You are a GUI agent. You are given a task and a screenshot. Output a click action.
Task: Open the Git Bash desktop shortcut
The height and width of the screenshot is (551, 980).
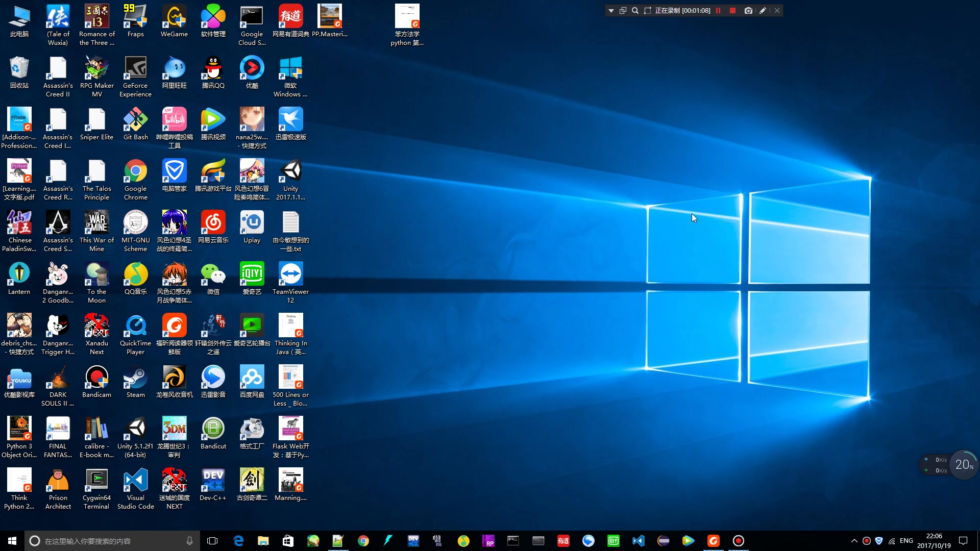click(x=135, y=124)
